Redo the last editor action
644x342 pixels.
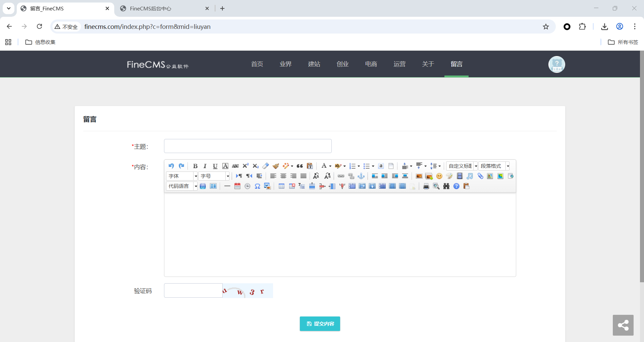pyautogui.click(x=181, y=166)
